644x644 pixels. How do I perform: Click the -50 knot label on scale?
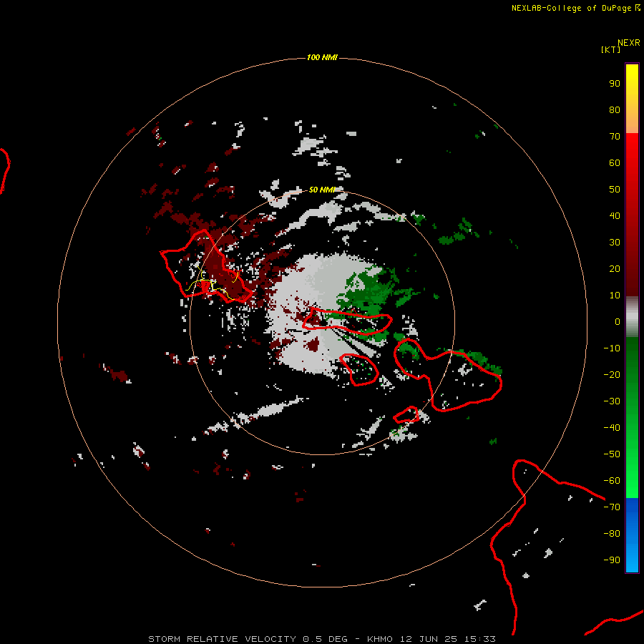pyautogui.click(x=612, y=454)
